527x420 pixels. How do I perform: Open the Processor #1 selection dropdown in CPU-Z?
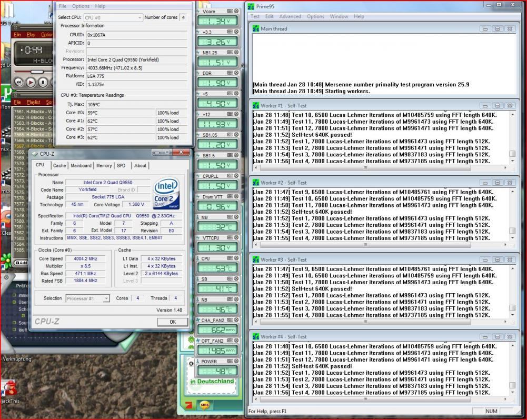tap(87, 298)
